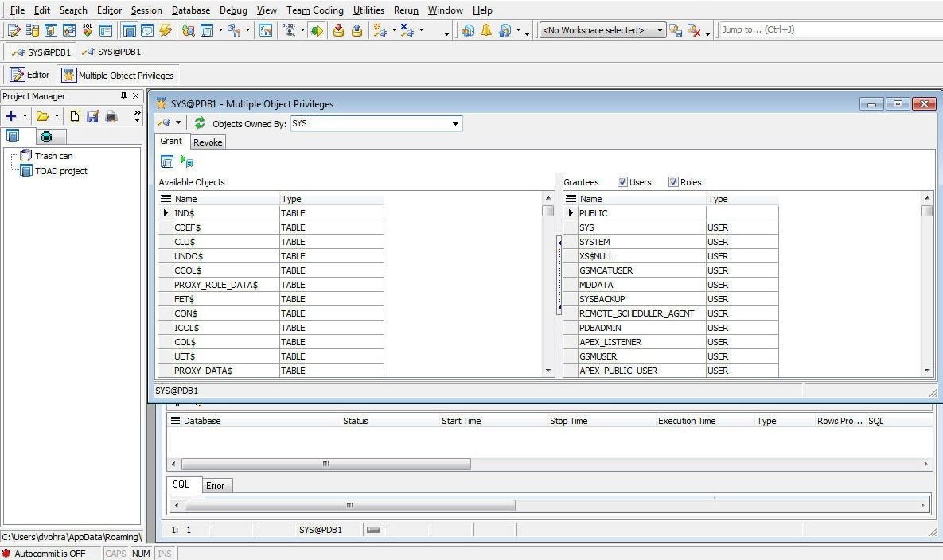Click the green refresh arrows in Privileges window
Viewport: 943px width, 560px height.
pos(200,123)
